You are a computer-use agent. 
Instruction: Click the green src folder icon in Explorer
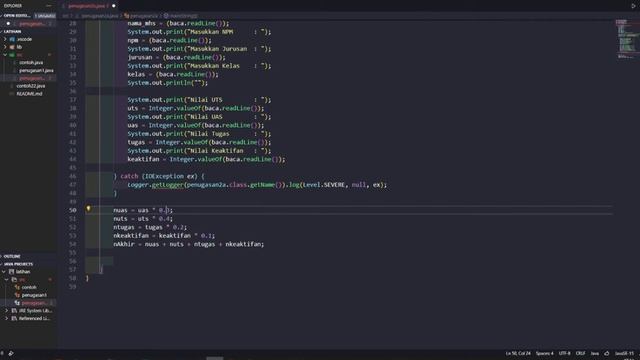coord(12,55)
